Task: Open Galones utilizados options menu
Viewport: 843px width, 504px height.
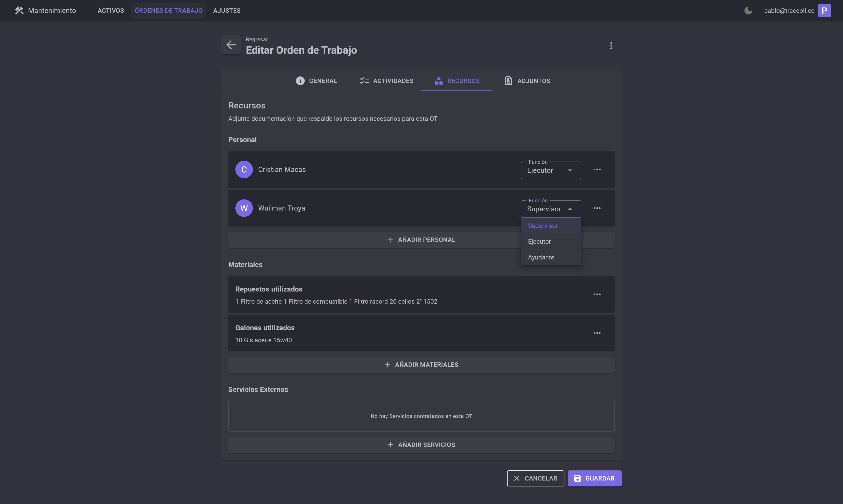Action: pos(597,333)
